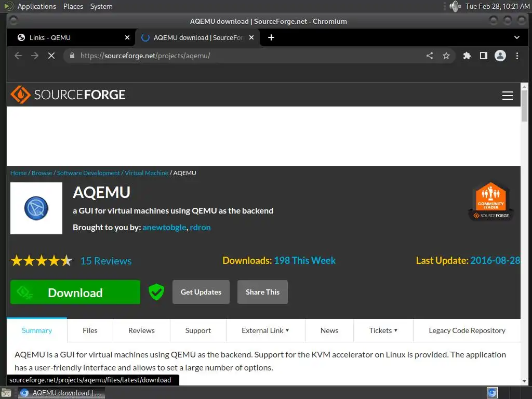Click the padlock site info icon
Screen dimensions: 532x399
72,55
